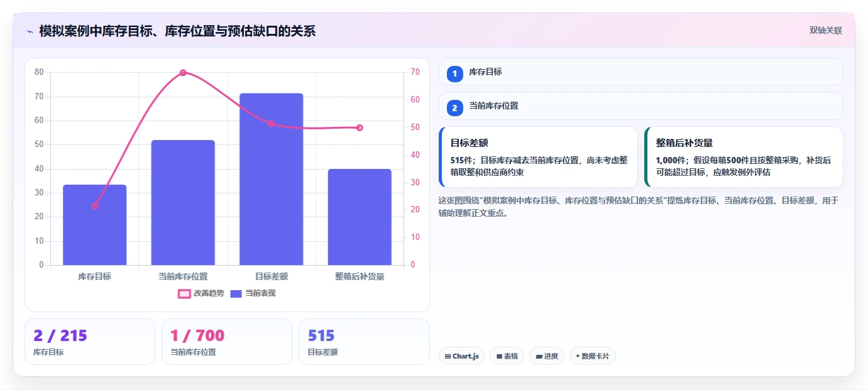Click the trend line point above 整箱后补货量
Viewport: 868px width, 390px height.
[360, 127]
